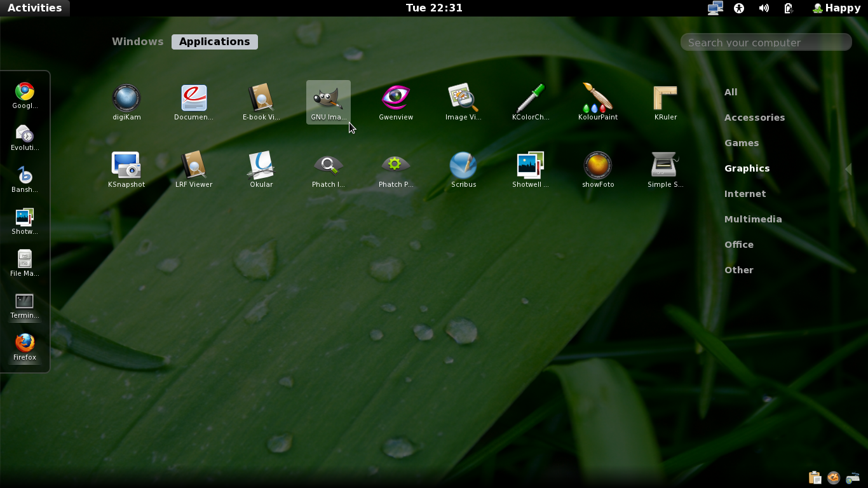Filter applications by Internet category
The image size is (868, 488).
click(745, 194)
